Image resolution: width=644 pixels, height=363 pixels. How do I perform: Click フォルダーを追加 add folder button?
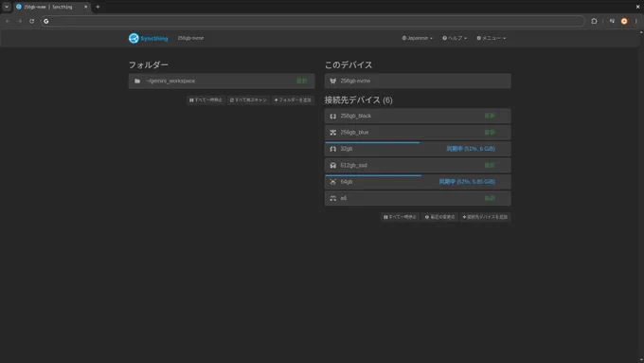click(293, 100)
